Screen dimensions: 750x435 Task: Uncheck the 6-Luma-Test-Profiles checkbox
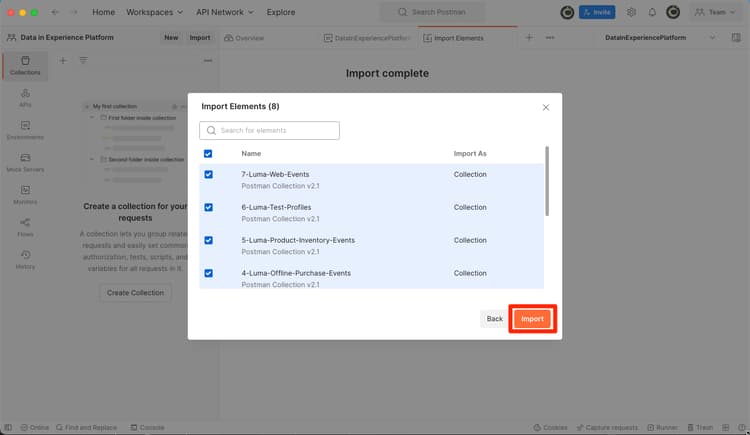[x=209, y=207]
